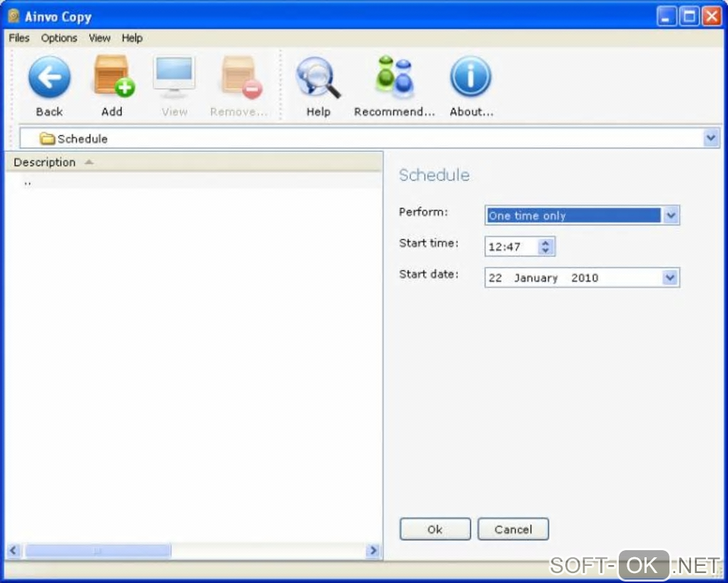Minimize the Ainvo Copy window
Image resolution: width=728 pixels, height=583 pixels.
pyautogui.click(x=666, y=16)
